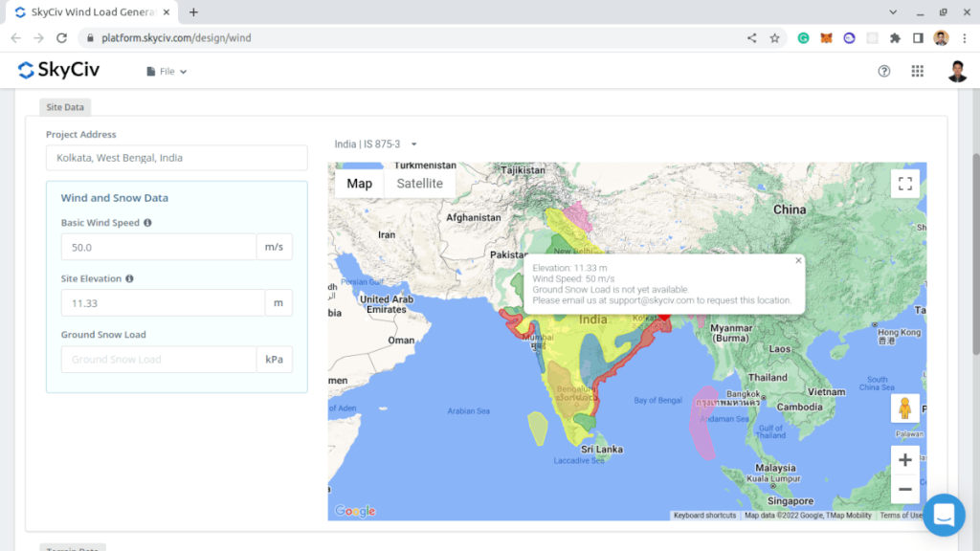Click the map fullscreen toggle icon
980x551 pixels.
coord(904,184)
